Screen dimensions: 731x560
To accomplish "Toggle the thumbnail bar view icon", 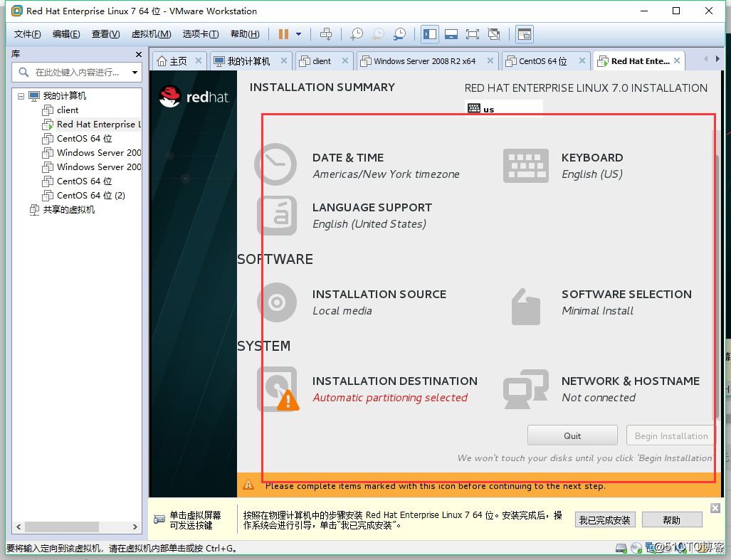I will point(451,34).
